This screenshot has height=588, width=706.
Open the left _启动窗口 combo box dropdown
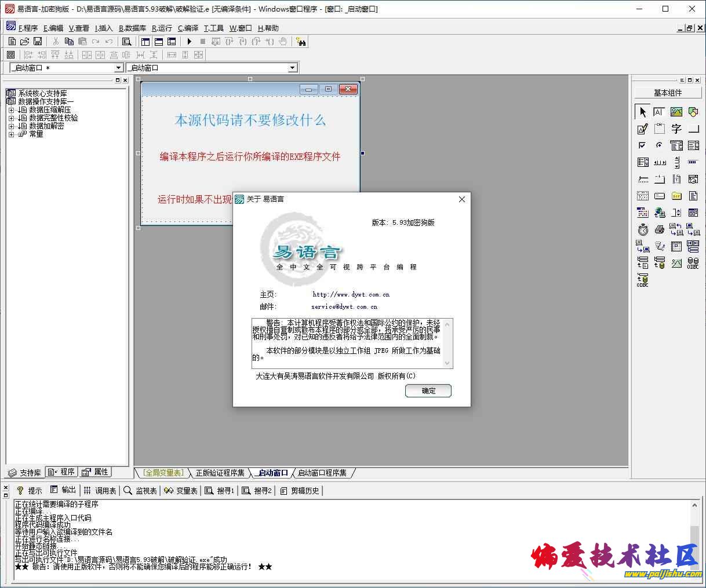[118, 68]
